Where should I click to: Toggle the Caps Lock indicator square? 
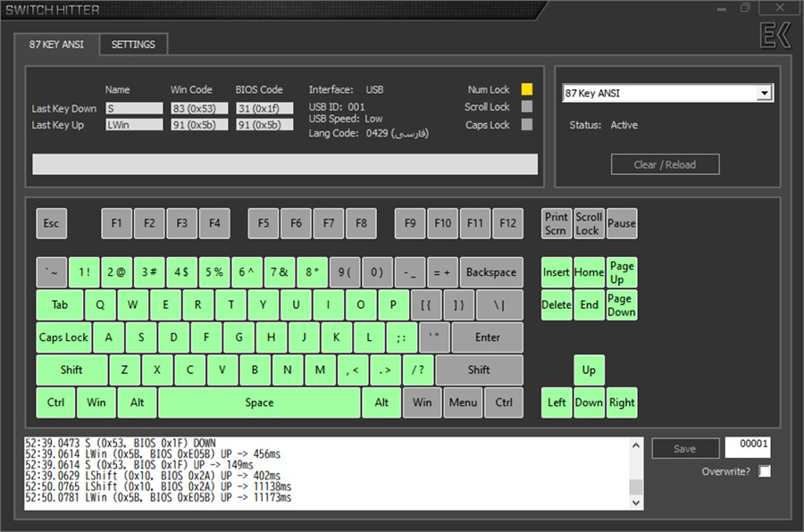point(527,125)
